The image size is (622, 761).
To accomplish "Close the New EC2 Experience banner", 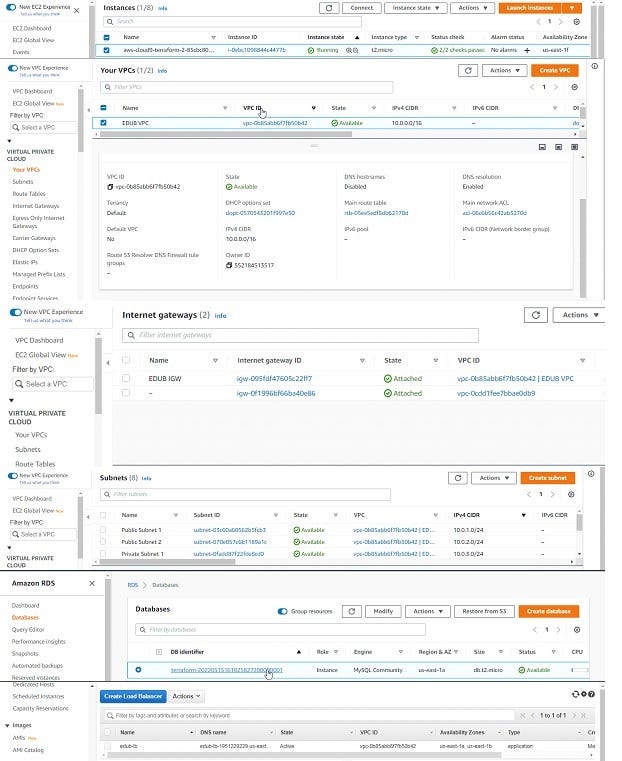I will pos(77,10).
